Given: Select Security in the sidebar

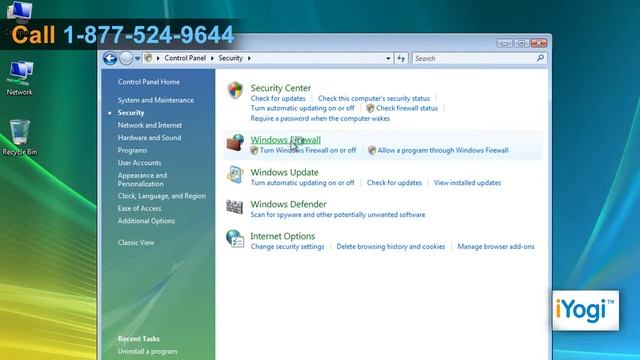Looking at the screenshot, I should (x=131, y=113).
